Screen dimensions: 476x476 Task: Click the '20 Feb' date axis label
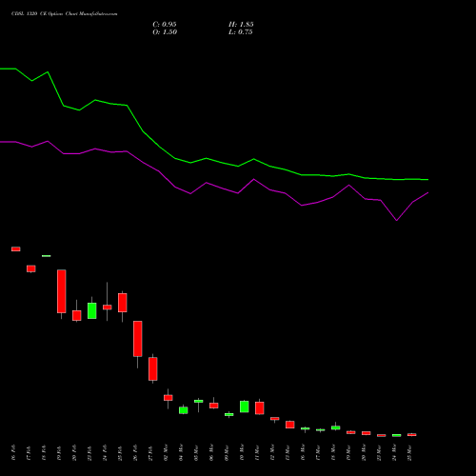(74, 453)
